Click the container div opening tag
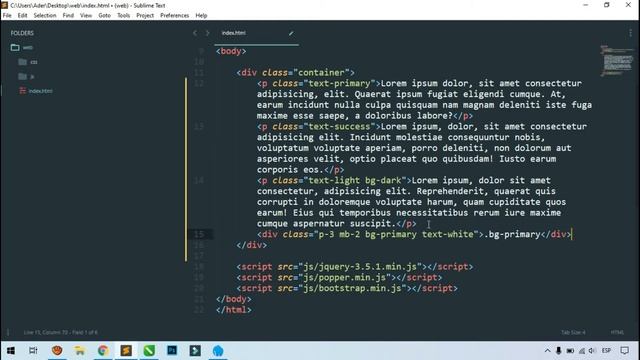This screenshot has height=360, width=640. click(x=296, y=73)
